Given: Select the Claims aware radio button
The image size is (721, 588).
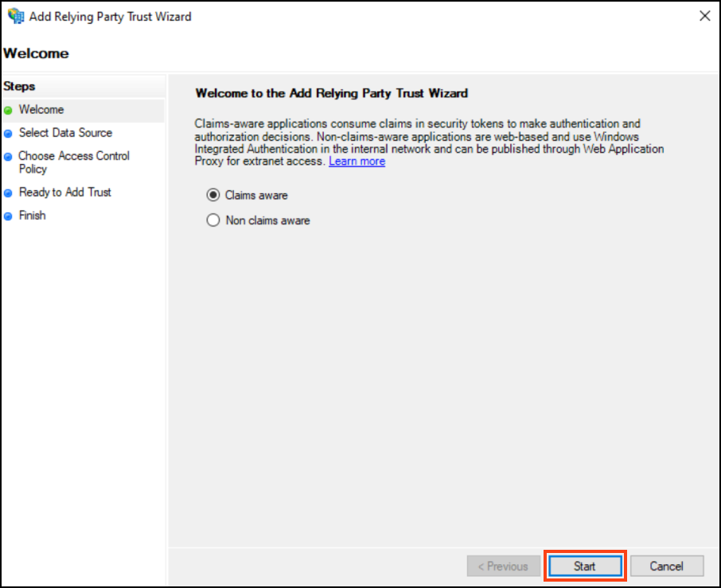Looking at the screenshot, I should click(213, 195).
